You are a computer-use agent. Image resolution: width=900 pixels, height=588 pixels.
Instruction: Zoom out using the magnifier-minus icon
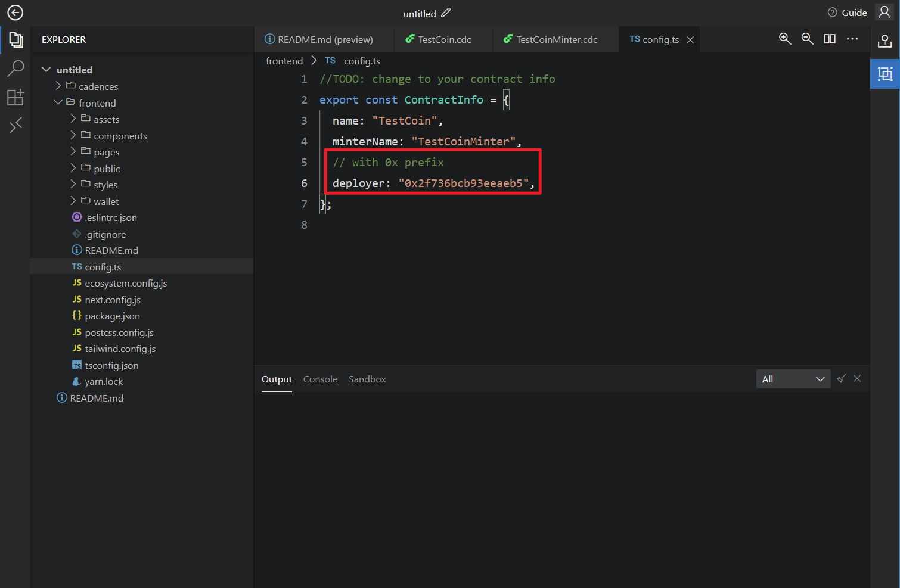808,39
